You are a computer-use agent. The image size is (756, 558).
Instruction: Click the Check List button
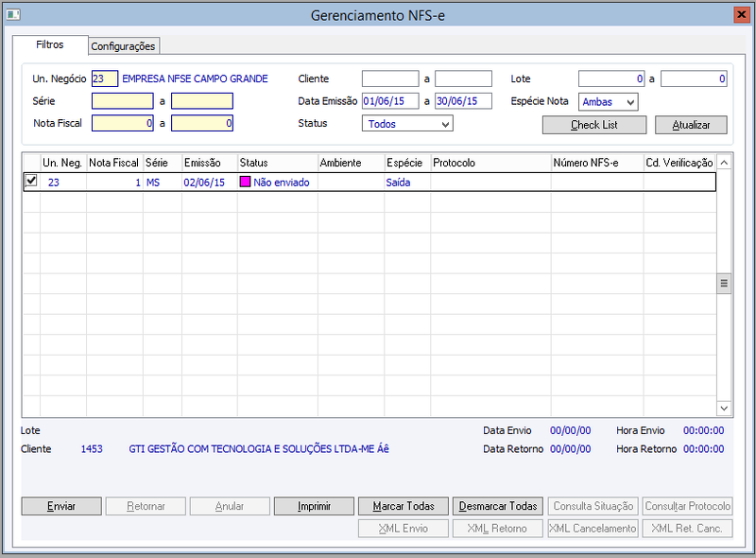pyautogui.click(x=594, y=125)
